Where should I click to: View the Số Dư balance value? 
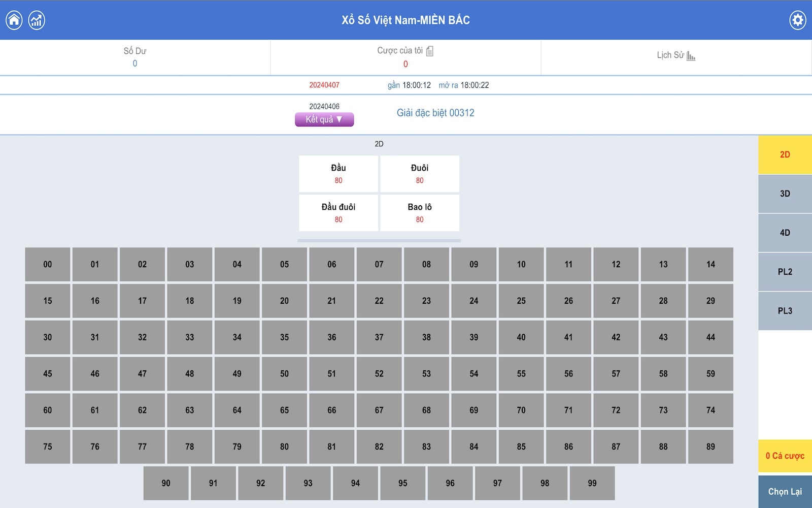pyautogui.click(x=135, y=63)
